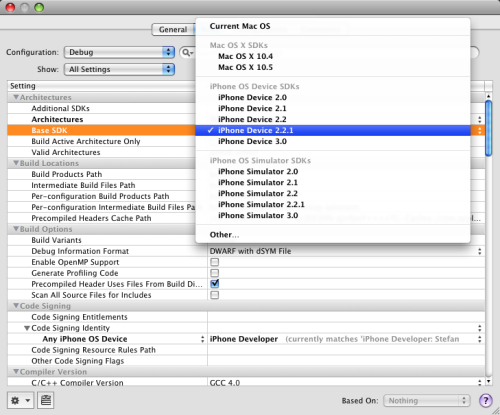Open C/C++ Compiler Version value popup
Screen dimensions: 500x415
point(479,383)
